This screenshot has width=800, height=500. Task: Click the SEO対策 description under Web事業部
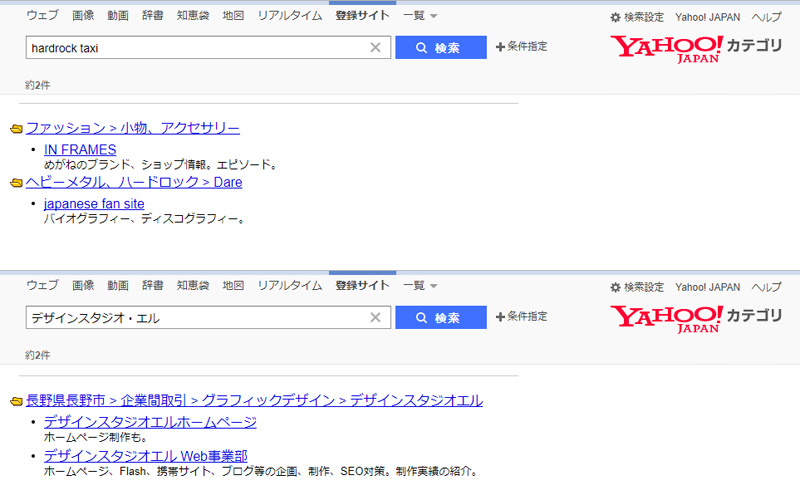[x=262, y=471]
